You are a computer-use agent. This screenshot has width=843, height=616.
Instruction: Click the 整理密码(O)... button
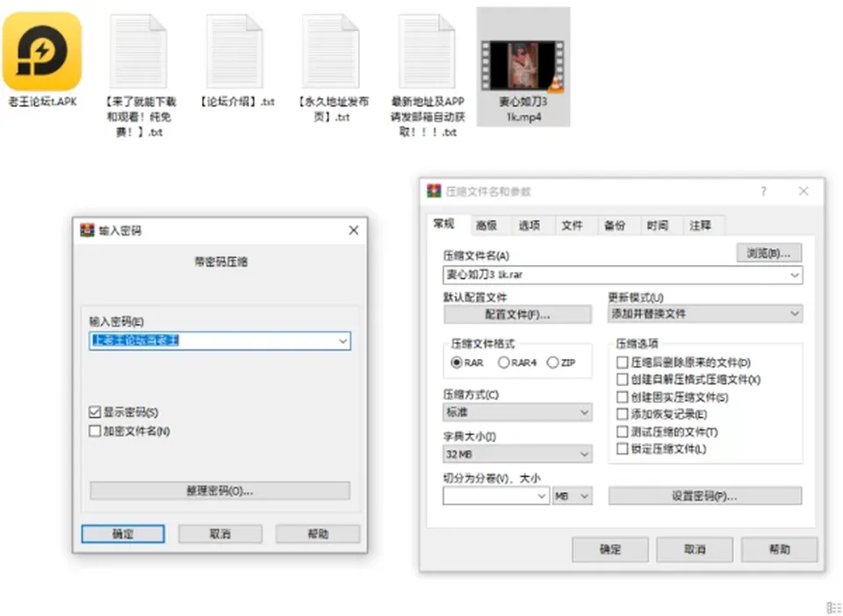(220, 491)
